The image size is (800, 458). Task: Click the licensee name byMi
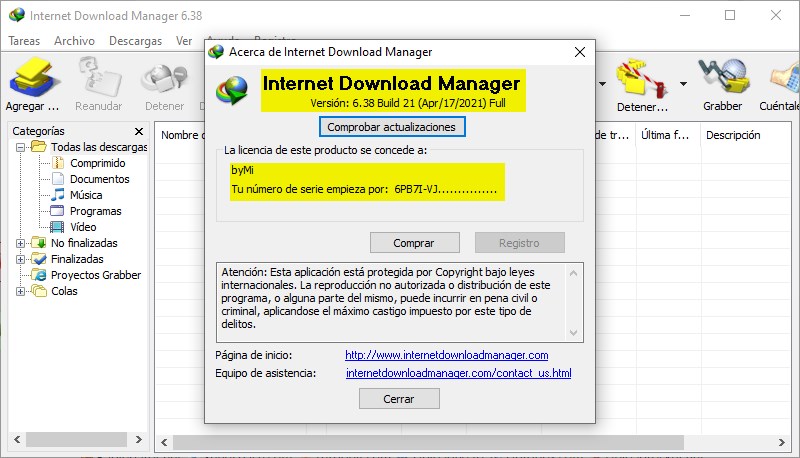coord(242,170)
